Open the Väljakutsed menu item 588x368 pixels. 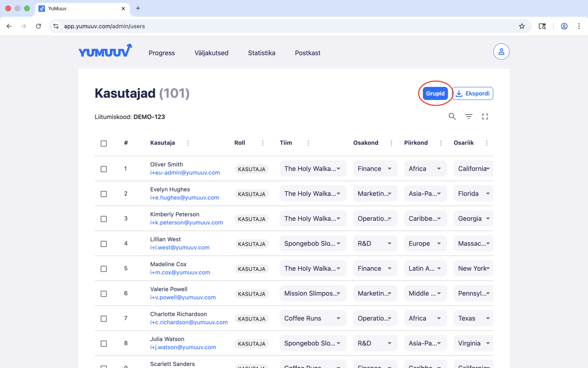(x=211, y=53)
